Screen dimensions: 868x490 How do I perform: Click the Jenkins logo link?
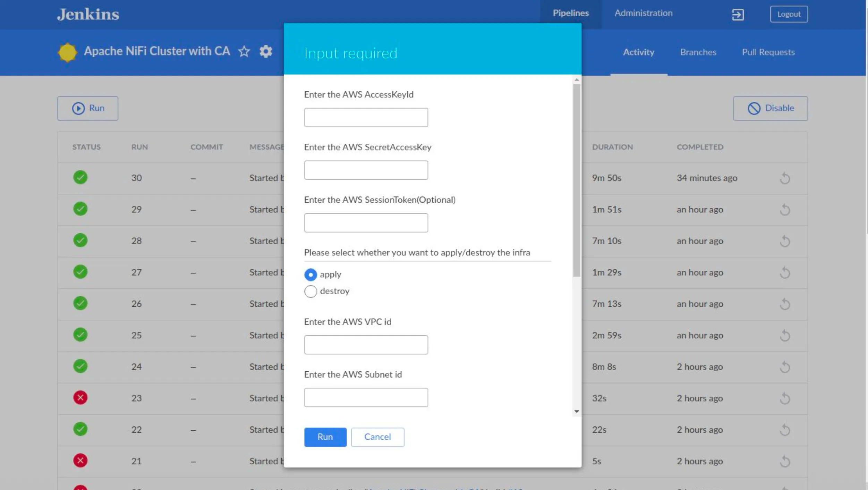88,14
